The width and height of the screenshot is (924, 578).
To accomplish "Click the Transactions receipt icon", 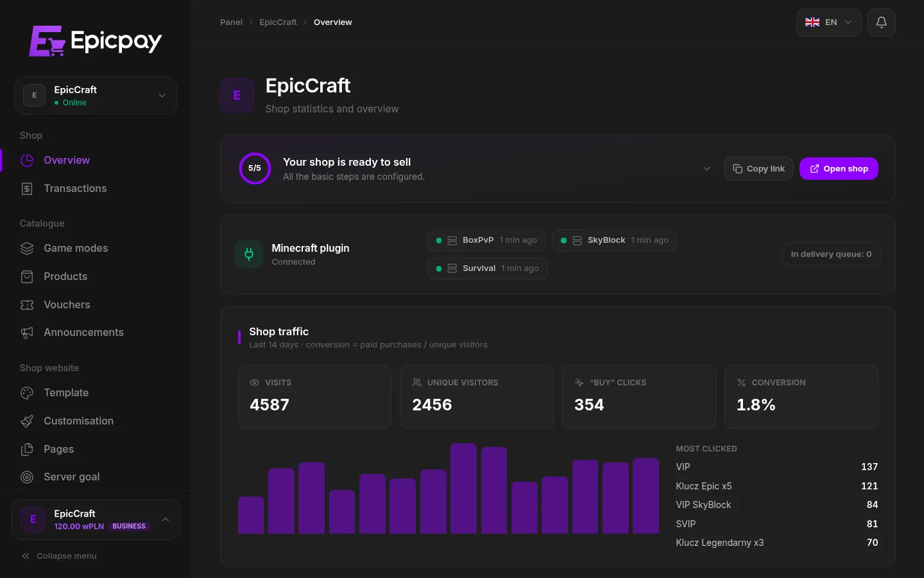I will click(x=27, y=189).
